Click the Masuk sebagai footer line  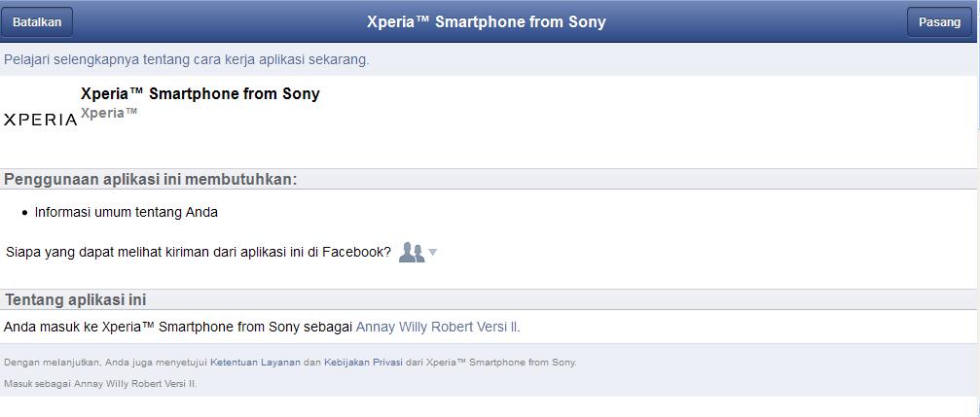click(99, 384)
